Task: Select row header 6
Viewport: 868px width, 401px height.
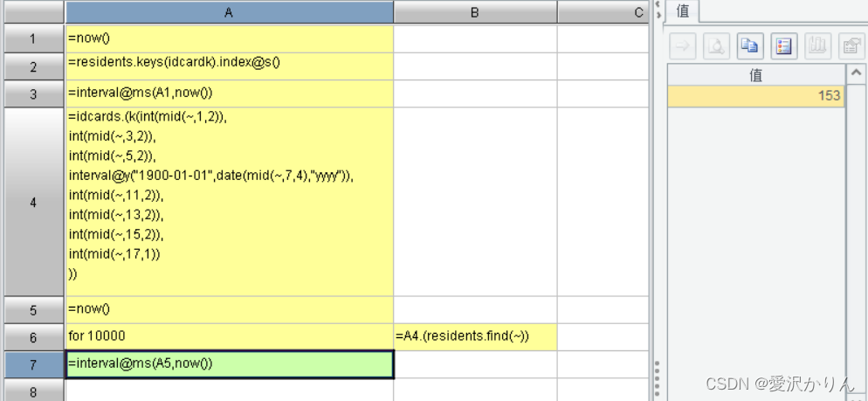Action: tap(34, 337)
